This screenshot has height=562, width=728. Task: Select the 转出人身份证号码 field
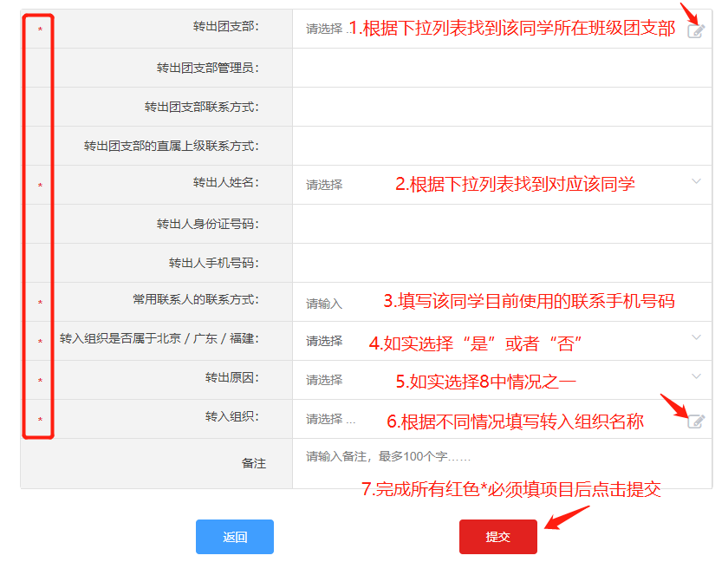[503, 224]
